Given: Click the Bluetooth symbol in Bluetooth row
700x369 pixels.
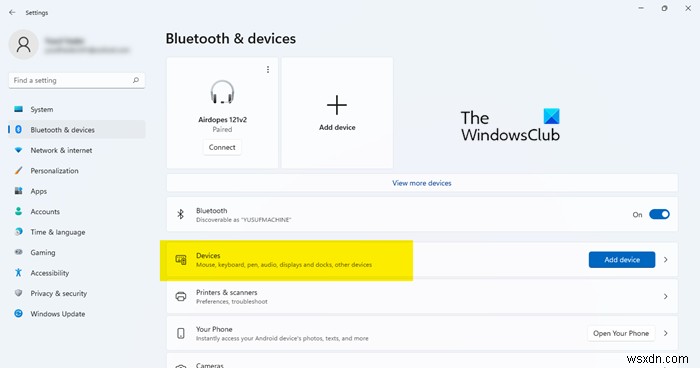Looking at the screenshot, I should (x=180, y=215).
